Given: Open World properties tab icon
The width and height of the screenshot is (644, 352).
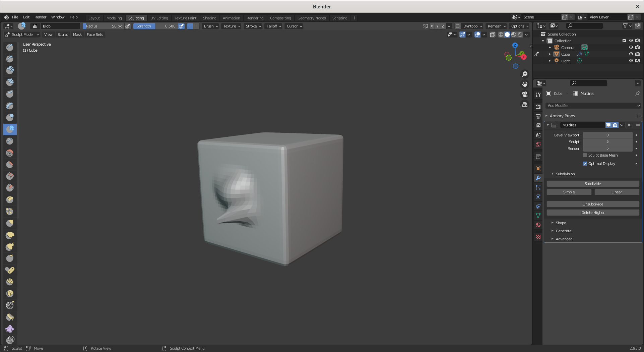Looking at the screenshot, I should pos(538,144).
